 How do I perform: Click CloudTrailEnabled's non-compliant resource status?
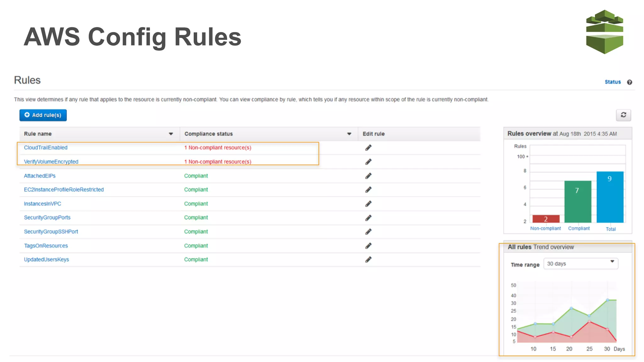coord(218,147)
